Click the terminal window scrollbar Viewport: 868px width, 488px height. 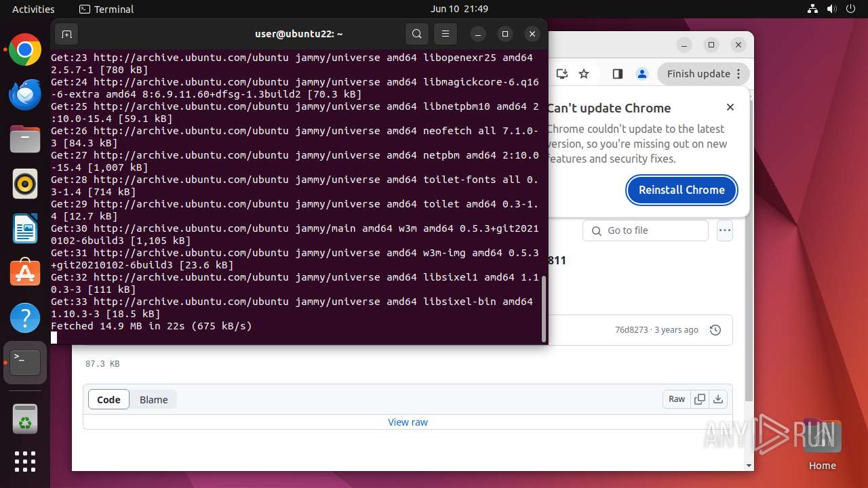(x=543, y=308)
